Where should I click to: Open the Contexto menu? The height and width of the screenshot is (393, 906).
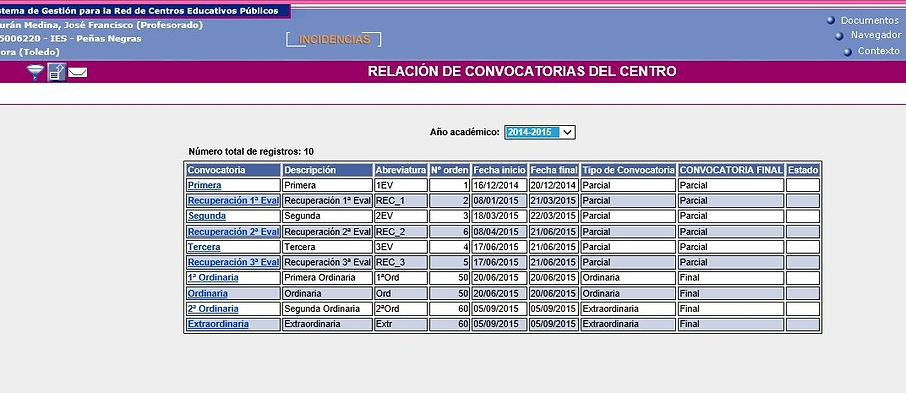(x=879, y=51)
